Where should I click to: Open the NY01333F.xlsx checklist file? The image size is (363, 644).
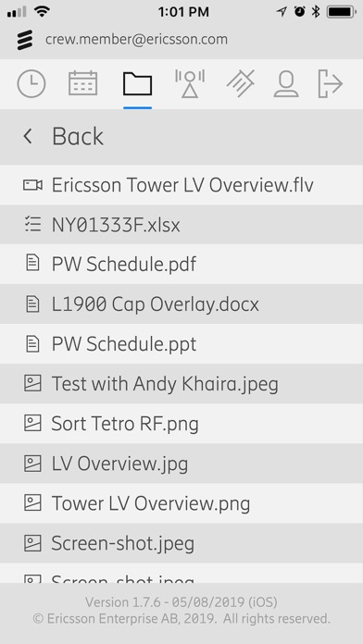pyautogui.click(x=181, y=225)
